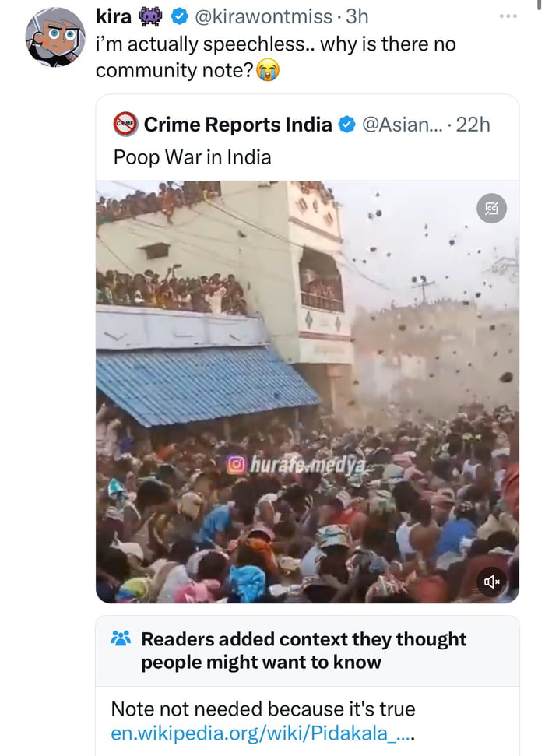Click kira's blue verified badge
Viewport: 545px width, 756px height.
point(178,16)
